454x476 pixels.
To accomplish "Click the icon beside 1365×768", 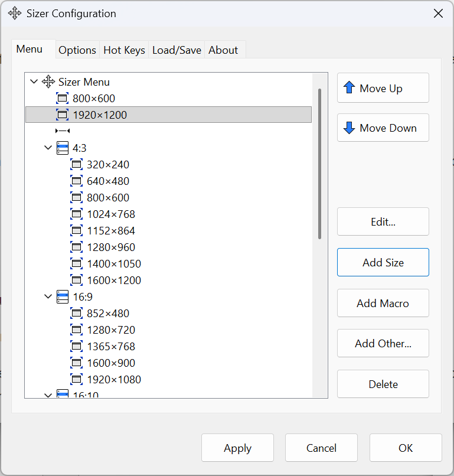I will 77,347.
